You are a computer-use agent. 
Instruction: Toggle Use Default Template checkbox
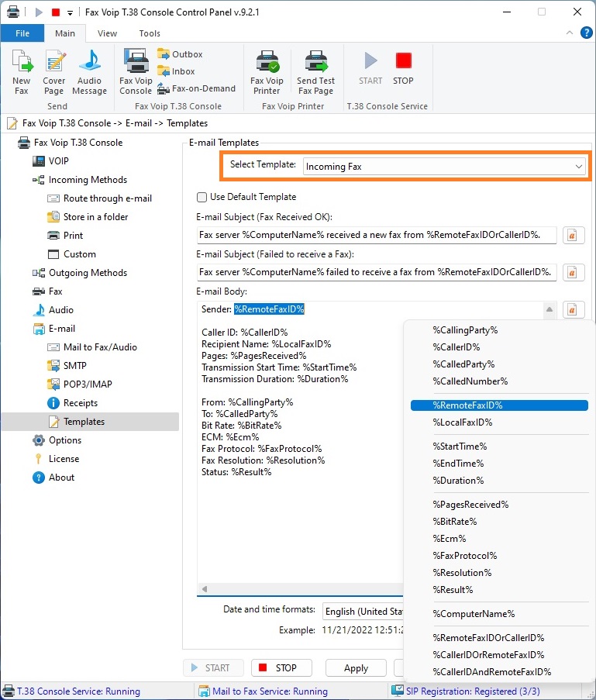click(x=202, y=197)
